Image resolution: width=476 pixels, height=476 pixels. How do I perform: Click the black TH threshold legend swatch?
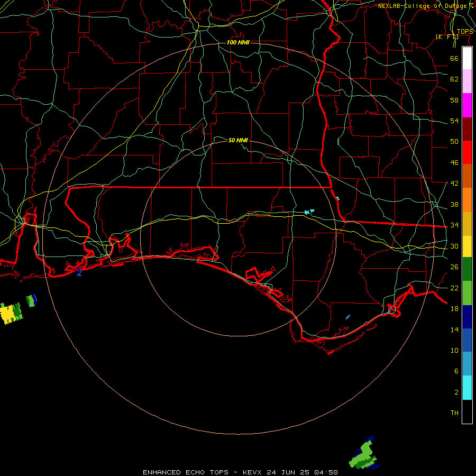pyautogui.click(x=467, y=411)
